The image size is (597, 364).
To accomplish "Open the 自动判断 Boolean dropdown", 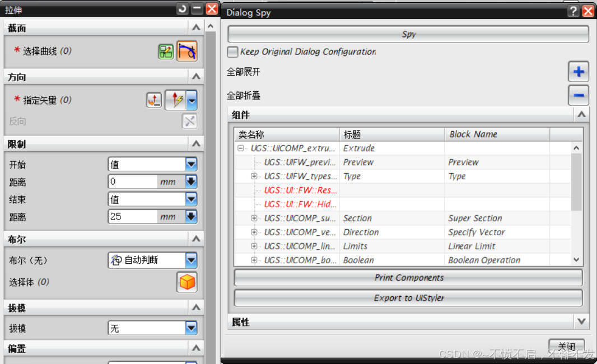I will pos(192,260).
